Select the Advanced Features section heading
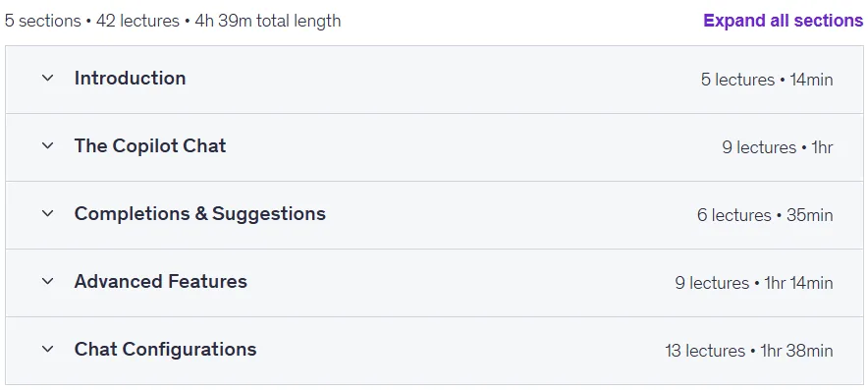 160,281
